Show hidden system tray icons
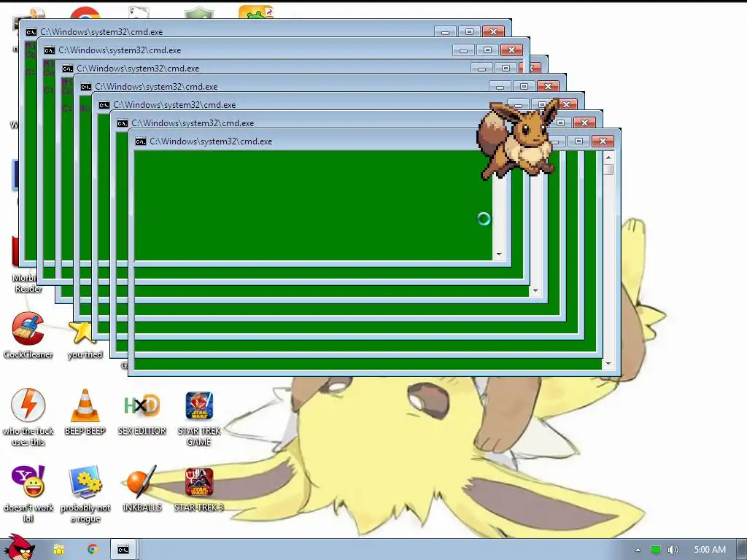747x560 pixels. coord(638,550)
